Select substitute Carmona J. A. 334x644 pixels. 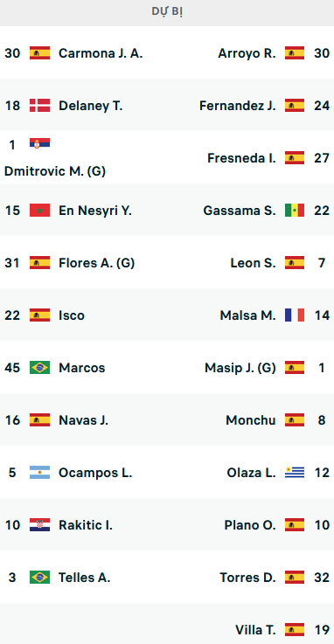[x=101, y=53]
